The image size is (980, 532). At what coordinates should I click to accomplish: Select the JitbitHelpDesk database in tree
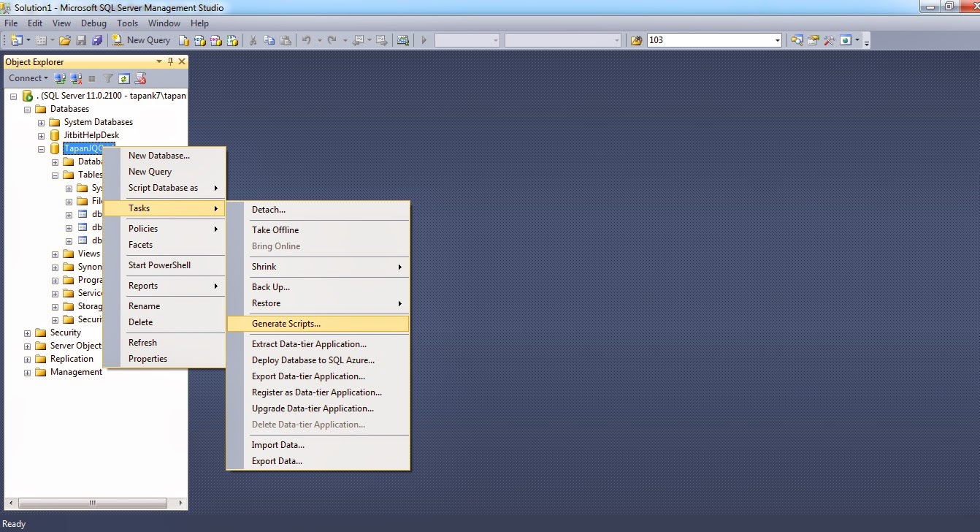point(91,135)
